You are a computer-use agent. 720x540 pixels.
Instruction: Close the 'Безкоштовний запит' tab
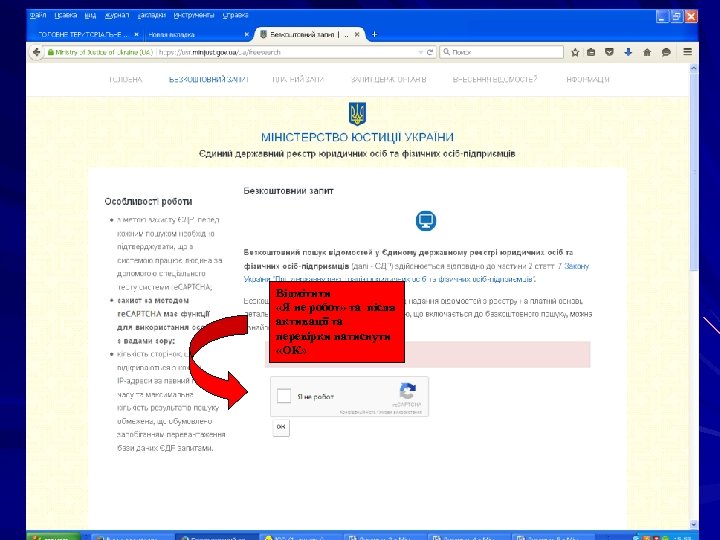(x=357, y=34)
